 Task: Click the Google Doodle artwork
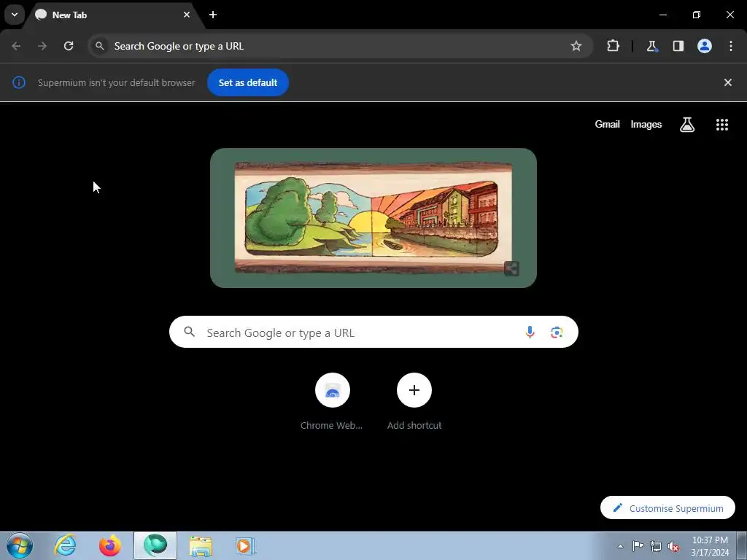373,217
